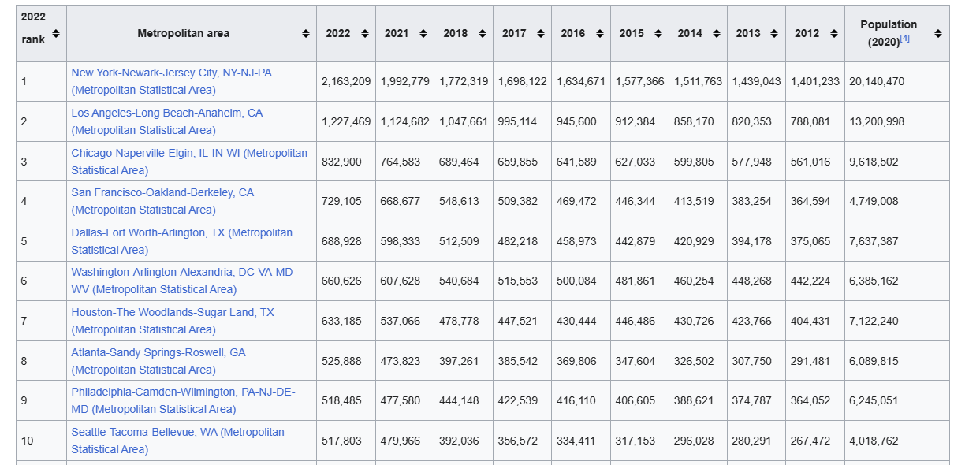Sort the 2015 column arrows
The image size is (980, 465).
[658, 34]
